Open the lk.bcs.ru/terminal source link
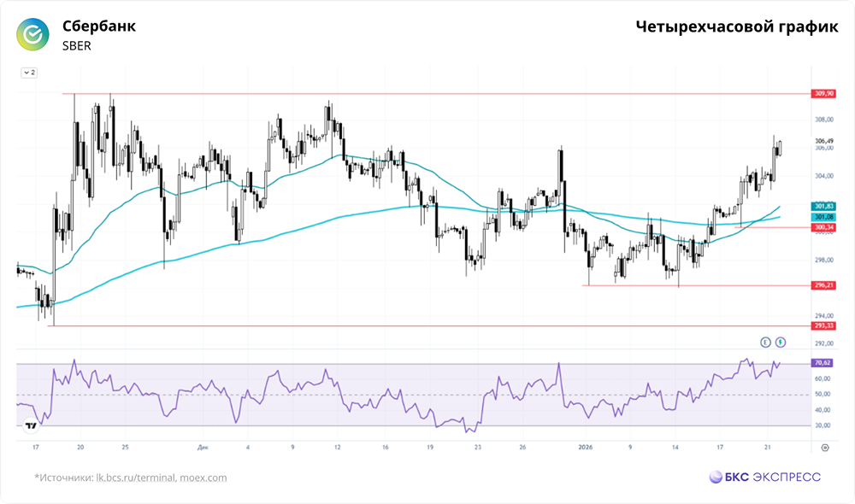Viewport: 855px width, 504px height. 136,478
